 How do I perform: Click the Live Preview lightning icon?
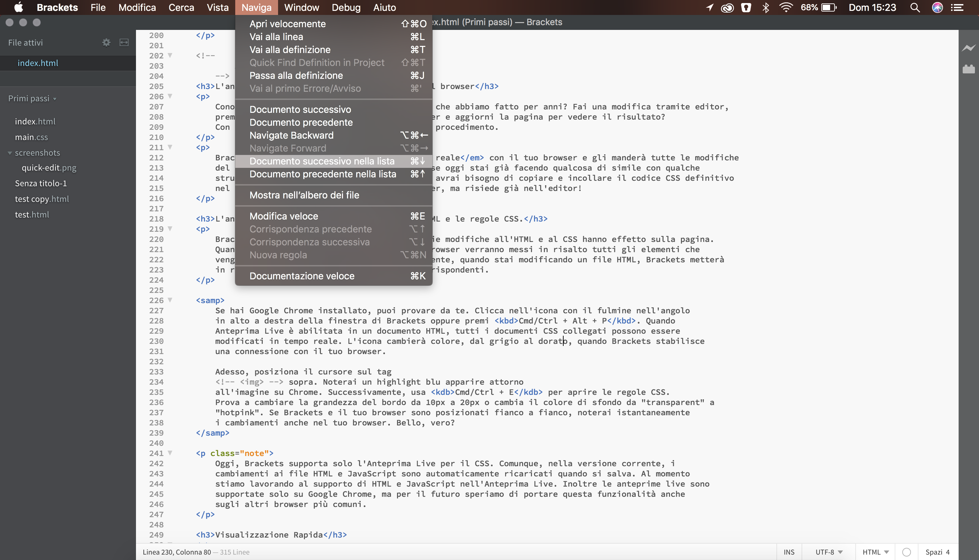(968, 48)
